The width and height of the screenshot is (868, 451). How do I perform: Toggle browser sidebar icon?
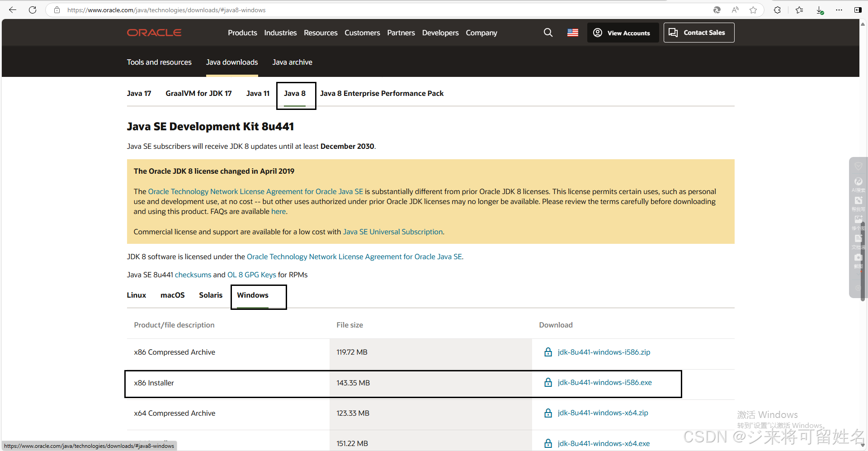click(858, 10)
